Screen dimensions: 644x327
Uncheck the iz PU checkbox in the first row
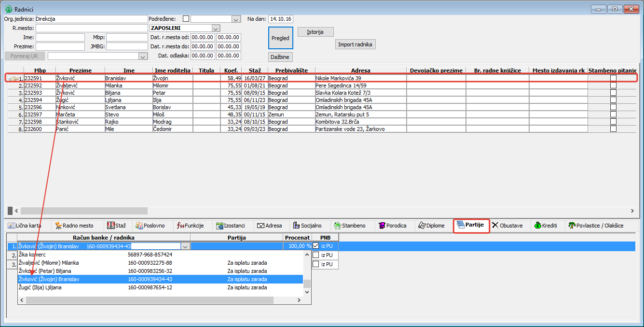pyautogui.click(x=316, y=246)
